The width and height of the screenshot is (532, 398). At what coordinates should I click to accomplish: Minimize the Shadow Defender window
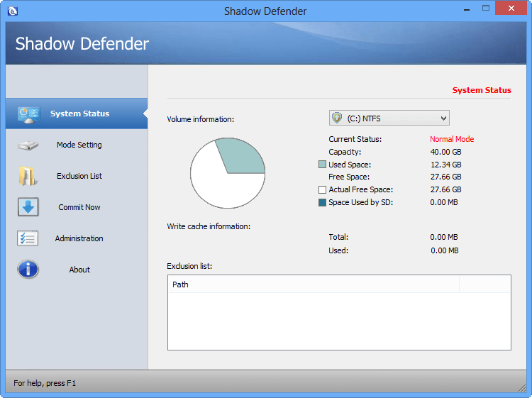(x=467, y=9)
